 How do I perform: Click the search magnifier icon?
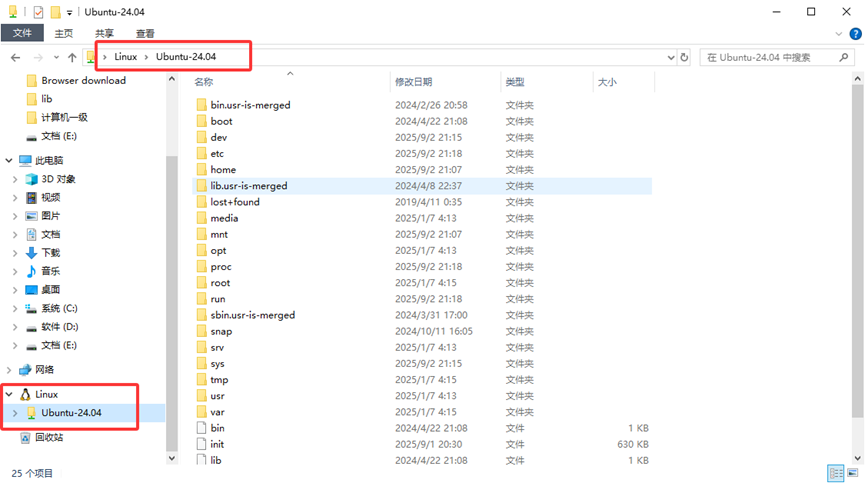pyautogui.click(x=843, y=57)
